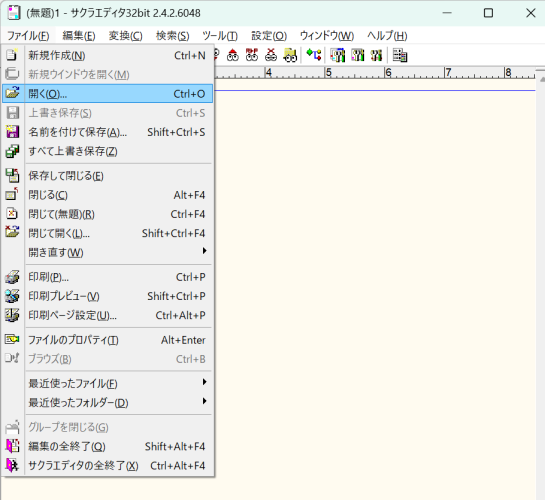Click the ruler at column mark 5
This screenshot has height=500, width=545.
(328, 73)
